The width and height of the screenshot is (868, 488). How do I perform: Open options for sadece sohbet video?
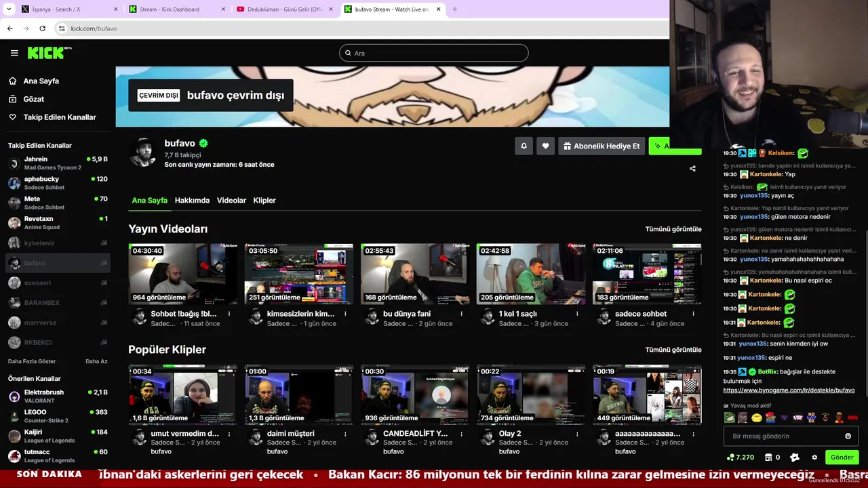coord(693,314)
